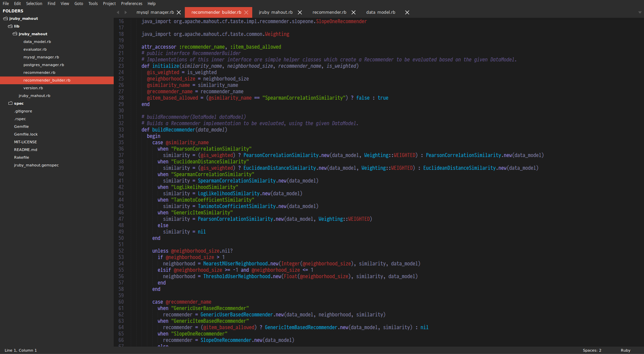The height and width of the screenshot is (354, 644).
Task: Select postgres_manager.rb in the sidebar
Action: click(x=44, y=64)
